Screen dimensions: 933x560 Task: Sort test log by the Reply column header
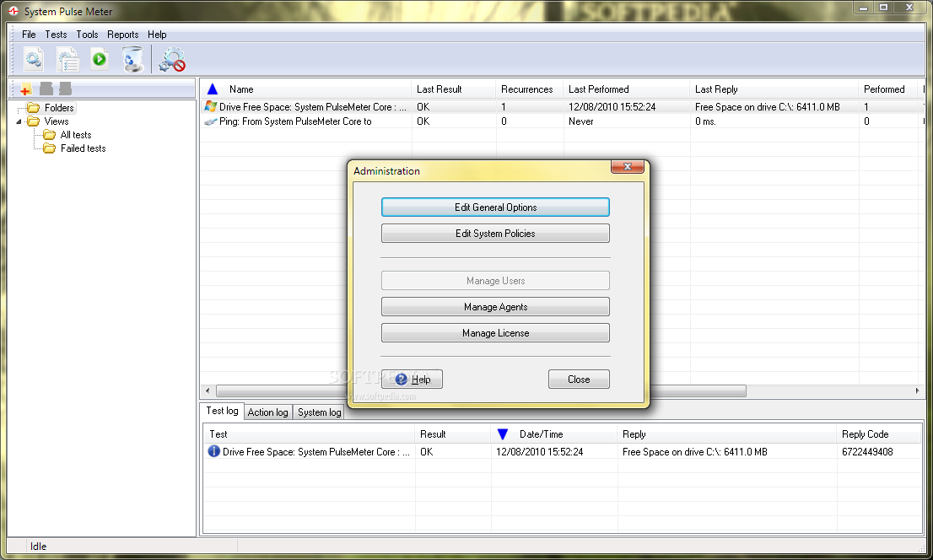click(x=727, y=434)
